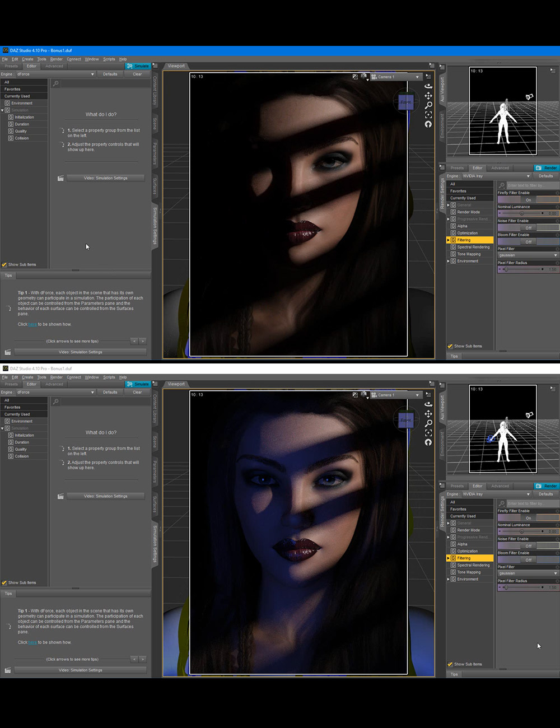Click search icon in upper Render Settings filter
The image size is (560, 728).
point(502,185)
